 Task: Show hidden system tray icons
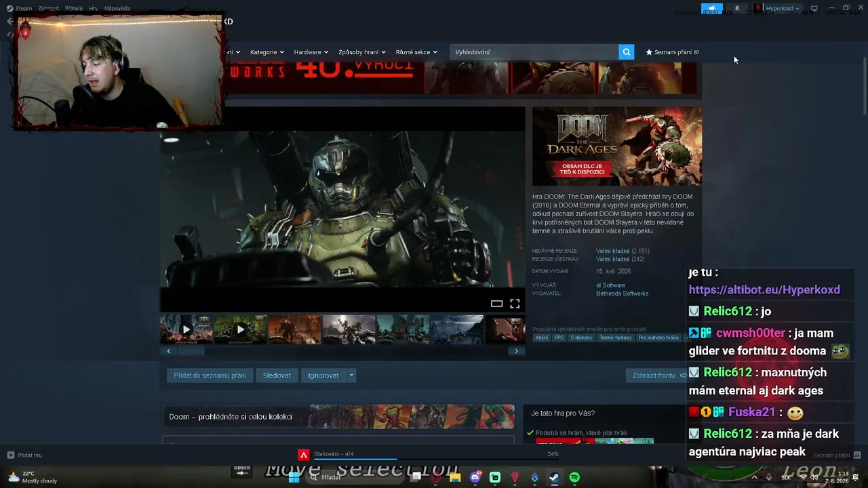[754, 477]
